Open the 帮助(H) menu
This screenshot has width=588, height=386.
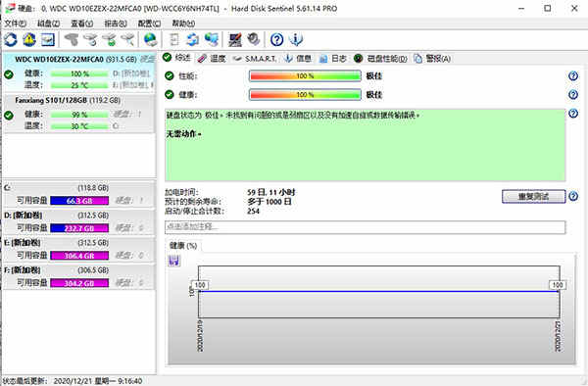183,24
